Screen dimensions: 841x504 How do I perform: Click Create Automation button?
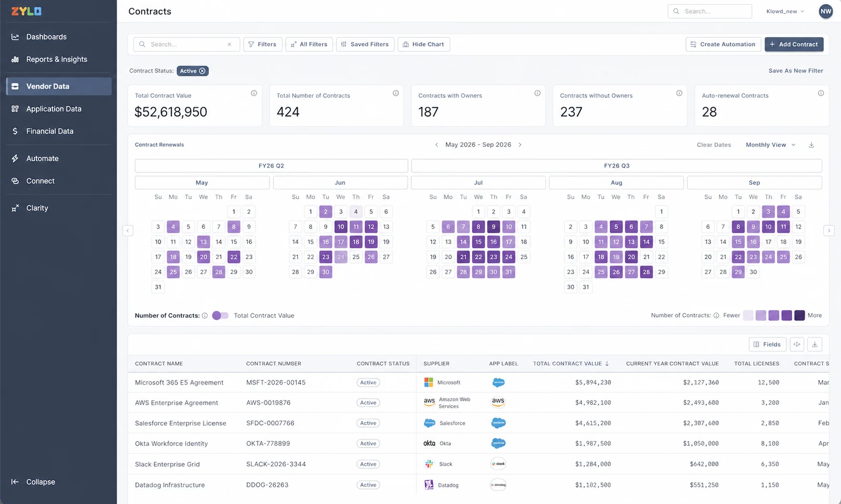[x=723, y=44]
